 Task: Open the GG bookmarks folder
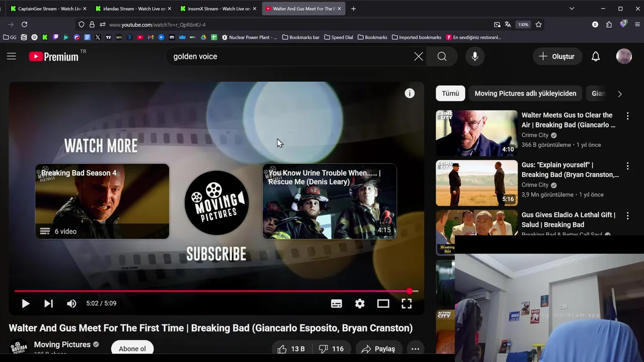click(x=10, y=37)
